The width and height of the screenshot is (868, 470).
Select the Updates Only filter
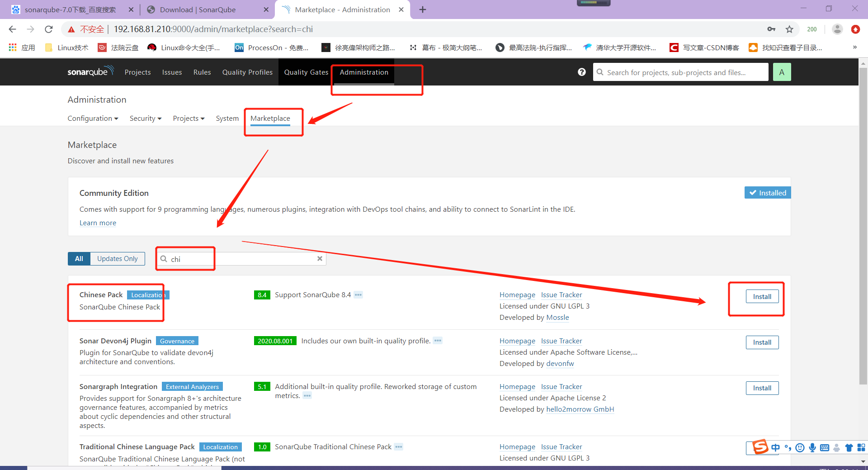pos(118,259)
